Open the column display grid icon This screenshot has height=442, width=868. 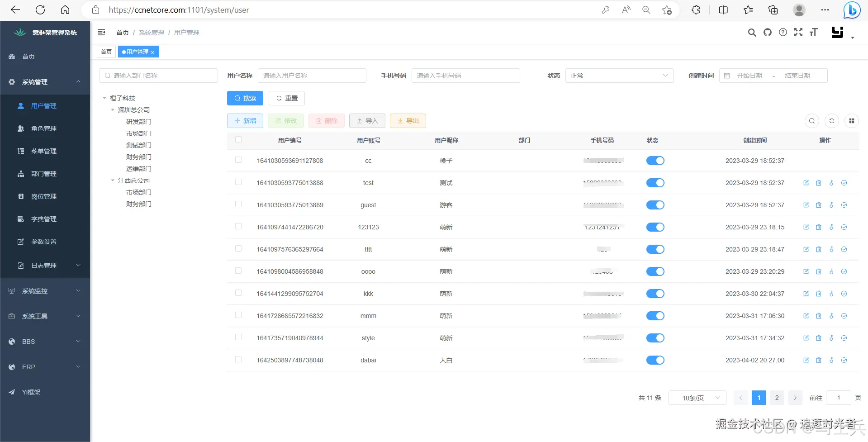click(852, 121)
